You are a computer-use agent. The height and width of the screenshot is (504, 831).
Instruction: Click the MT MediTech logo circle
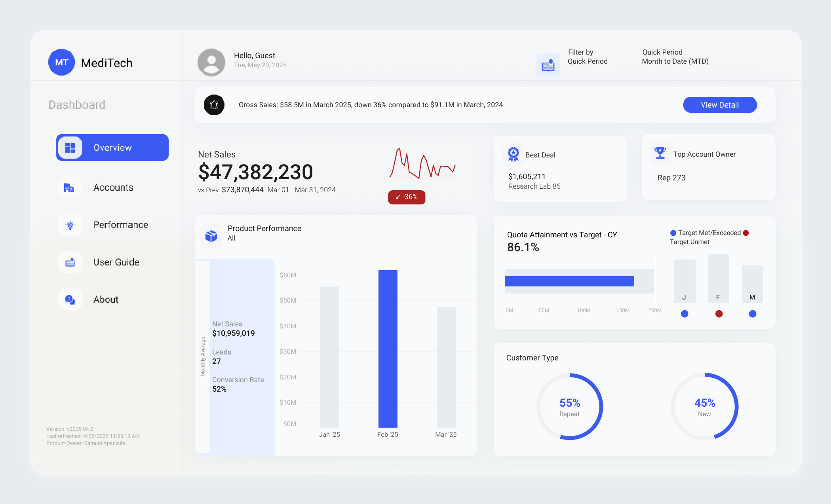click(61, 62)
